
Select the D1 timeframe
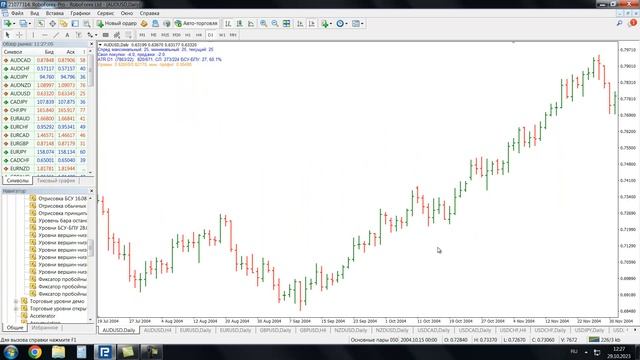[210, 35]
